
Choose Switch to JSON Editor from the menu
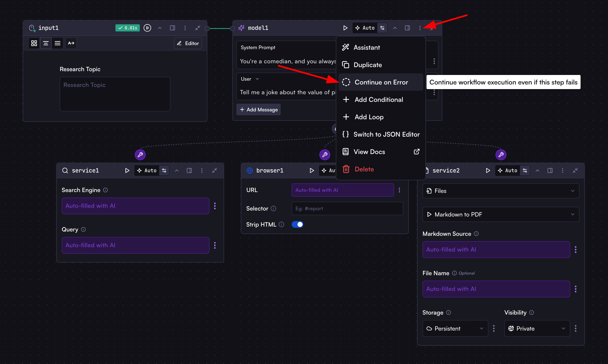[x=386, y=134]
